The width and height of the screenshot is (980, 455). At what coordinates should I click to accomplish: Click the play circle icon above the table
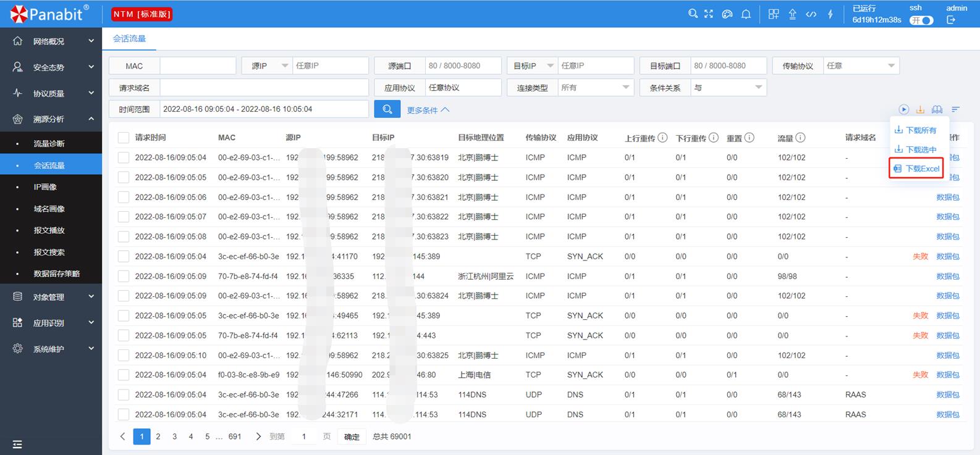coord(904,109)
